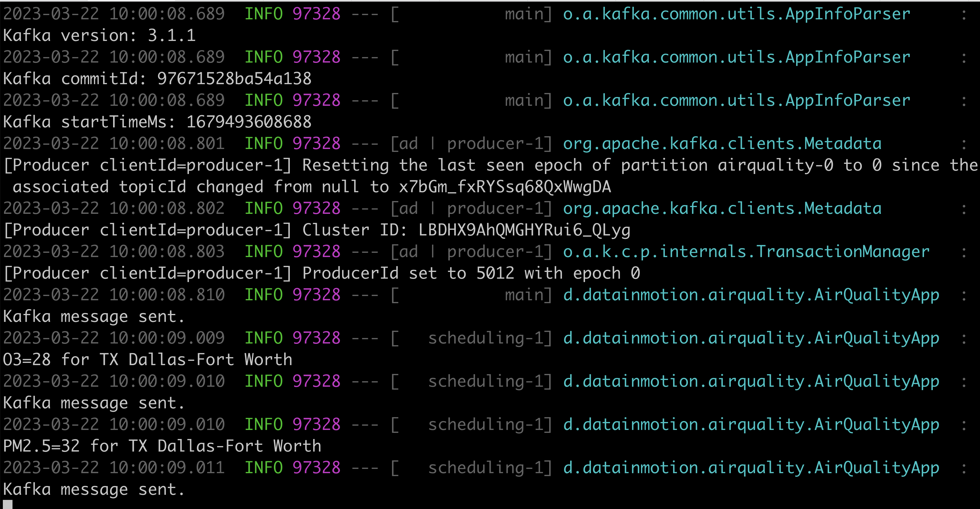The image size is (980, 509).
Task: Click the INFO label on the 10:00:08.803 line
Action: click(263, 252)
